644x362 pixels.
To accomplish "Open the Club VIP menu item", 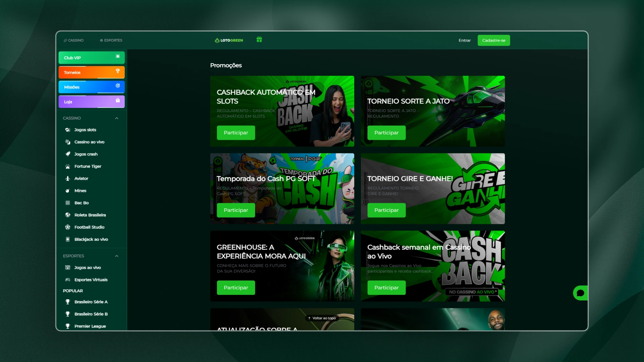I will coord(92,58).
